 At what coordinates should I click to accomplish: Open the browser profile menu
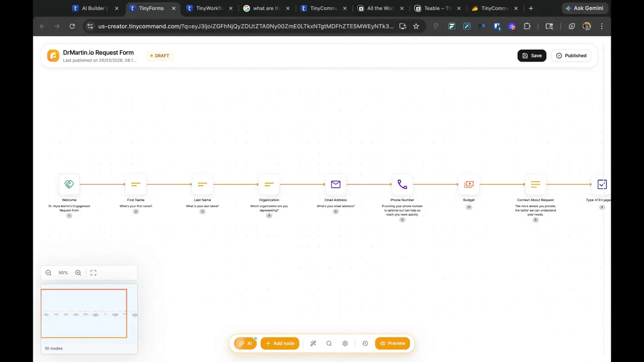pyautogui.click(x=587, y=26)
